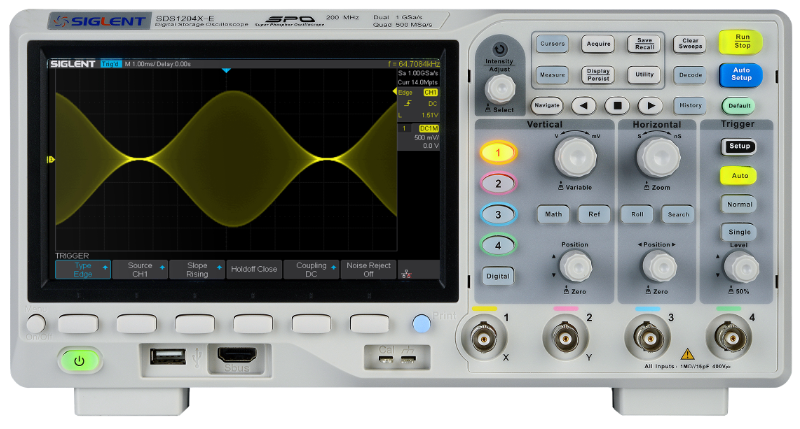The width and height of the screenshot is (800, 429).
Task: Click the Siglent logo on the display
Action: 72,64
